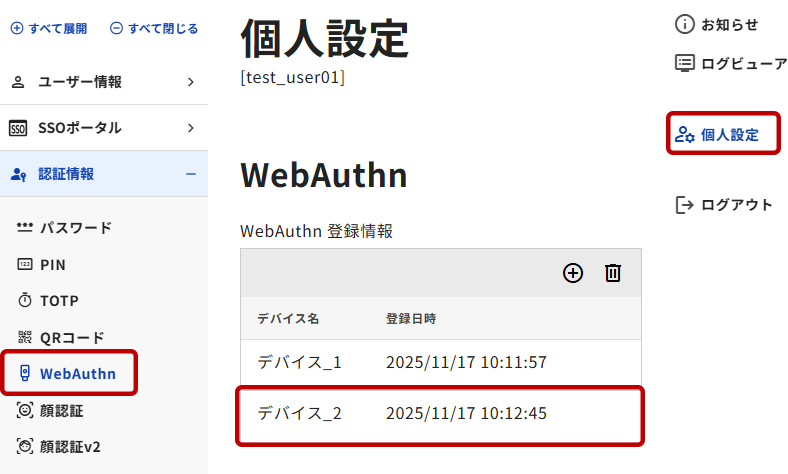Click the お知らせ info icon

click(685, 24)
